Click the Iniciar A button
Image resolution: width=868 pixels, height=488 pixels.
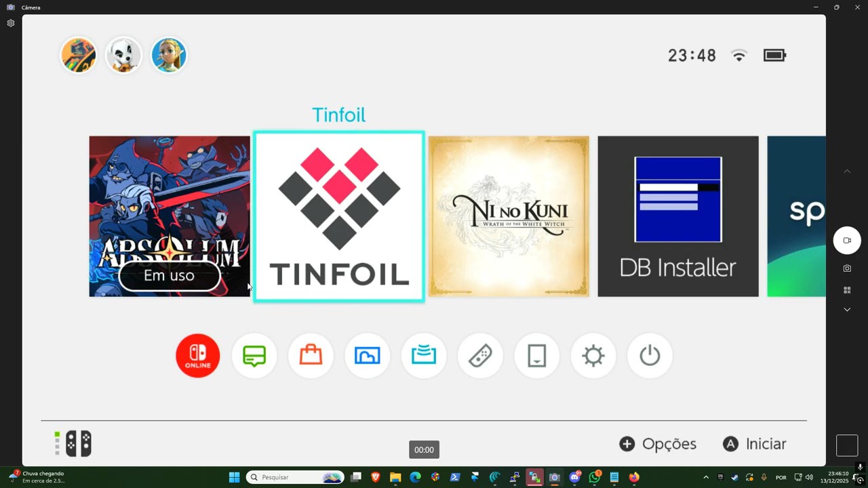(754, 444)
